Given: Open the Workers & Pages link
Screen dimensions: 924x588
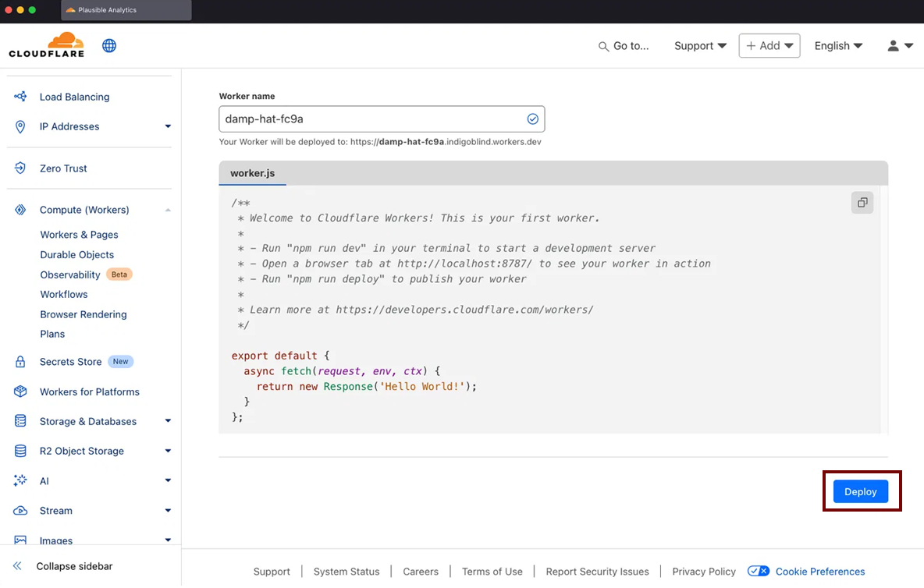Looking at the screenshot, I should coord(79,235).
